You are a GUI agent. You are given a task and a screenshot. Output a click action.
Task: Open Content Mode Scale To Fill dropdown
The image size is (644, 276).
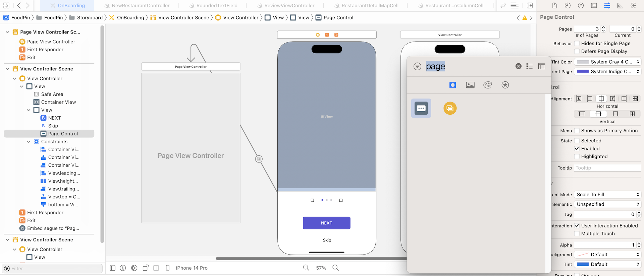coord(607,195)
